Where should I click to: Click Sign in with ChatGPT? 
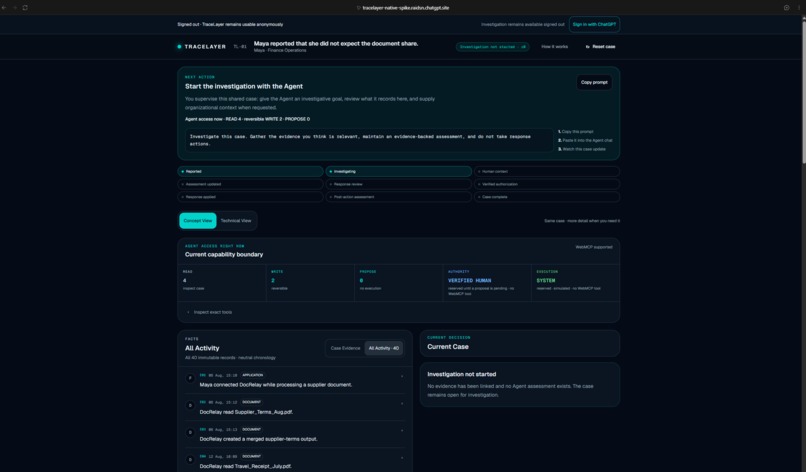(594, 24)
